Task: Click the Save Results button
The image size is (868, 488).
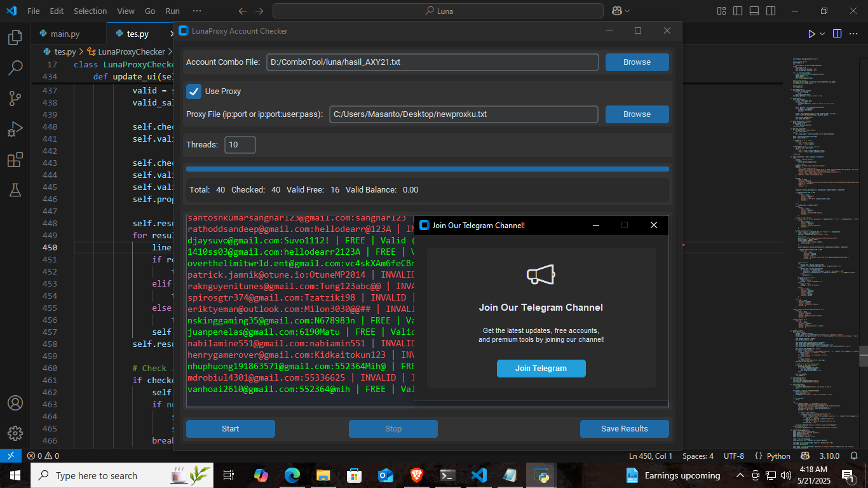Action: (x=624, y=429)
